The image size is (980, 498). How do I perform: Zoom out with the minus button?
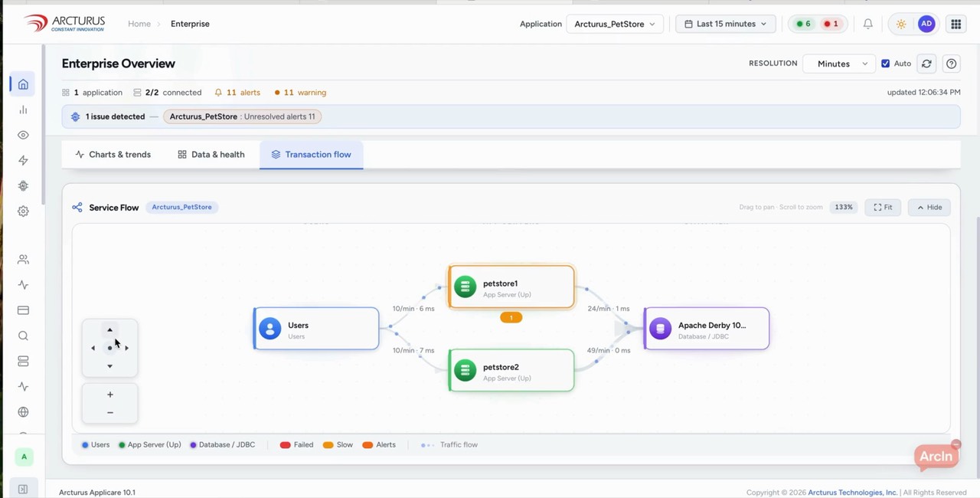pos(109,413)
